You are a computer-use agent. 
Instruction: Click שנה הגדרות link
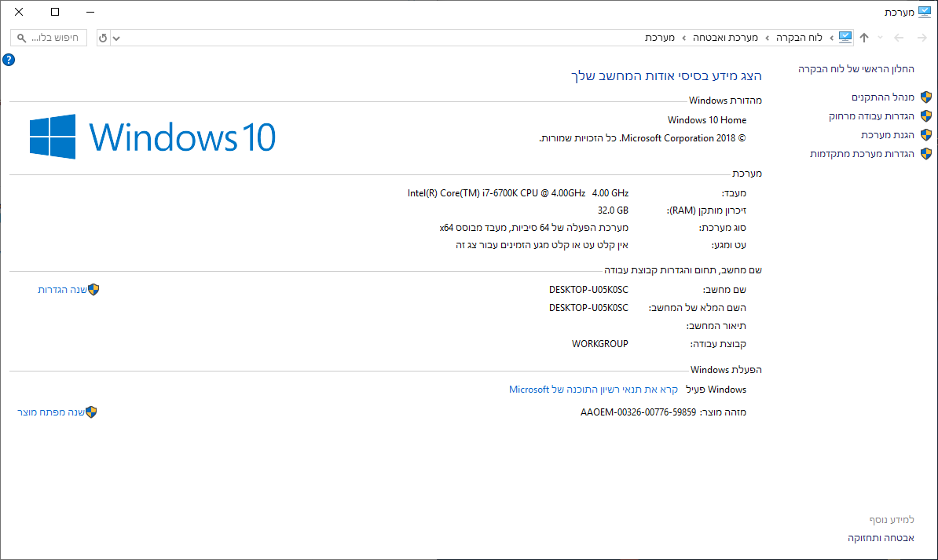(62, 290)
